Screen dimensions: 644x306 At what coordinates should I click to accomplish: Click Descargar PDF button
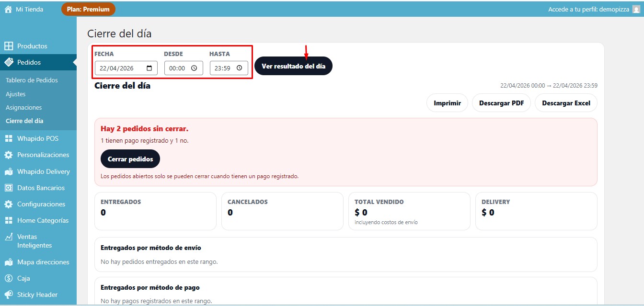[501, 103]
